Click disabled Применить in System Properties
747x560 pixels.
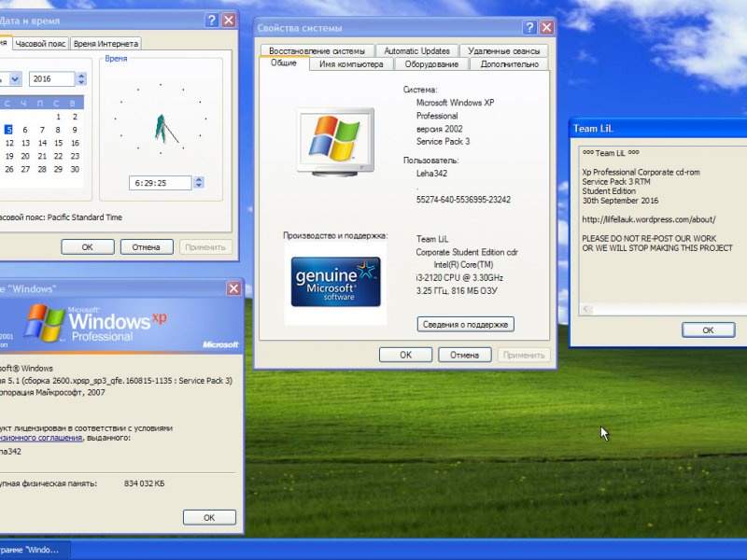(x=524, y=355)
